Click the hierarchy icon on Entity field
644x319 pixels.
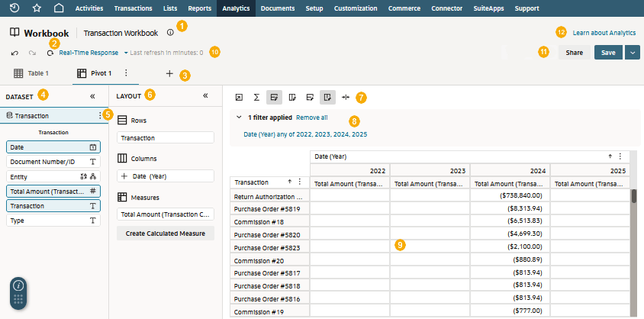(x=93, y=176)
